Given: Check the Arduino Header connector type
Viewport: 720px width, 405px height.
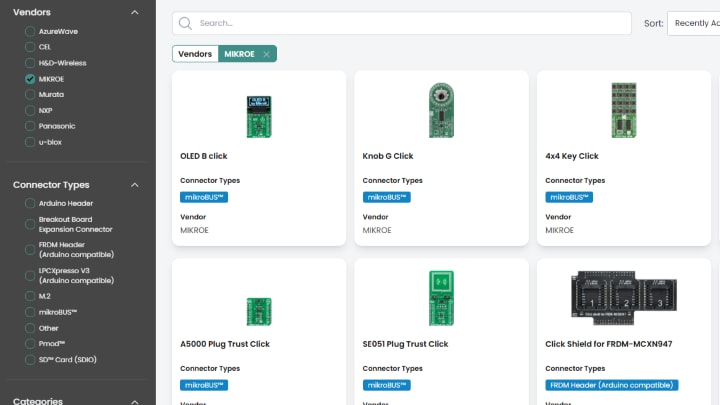Looking at the screenshot, I should click(30, 203).
